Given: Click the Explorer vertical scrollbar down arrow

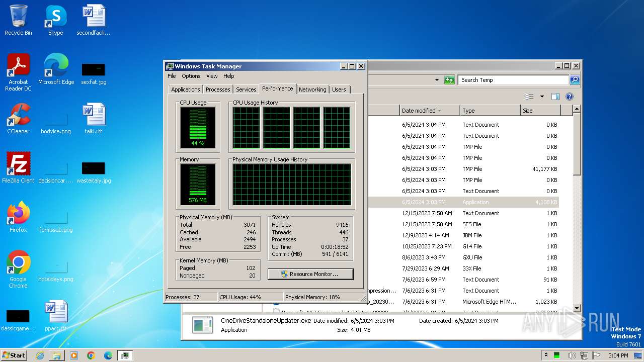Looking at the screenshot, I should 577,308.
